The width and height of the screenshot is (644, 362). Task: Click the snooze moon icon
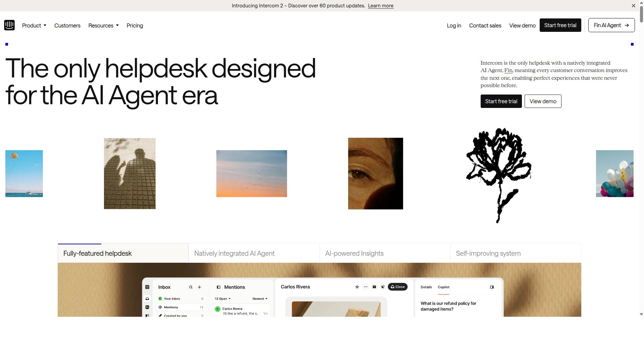pos(383,287)
